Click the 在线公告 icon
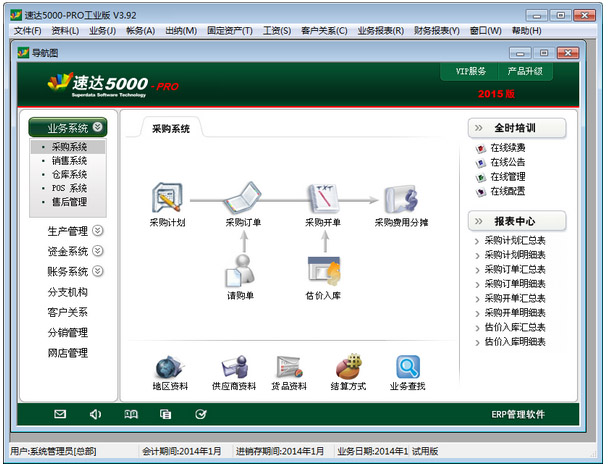 coord(481,163)
